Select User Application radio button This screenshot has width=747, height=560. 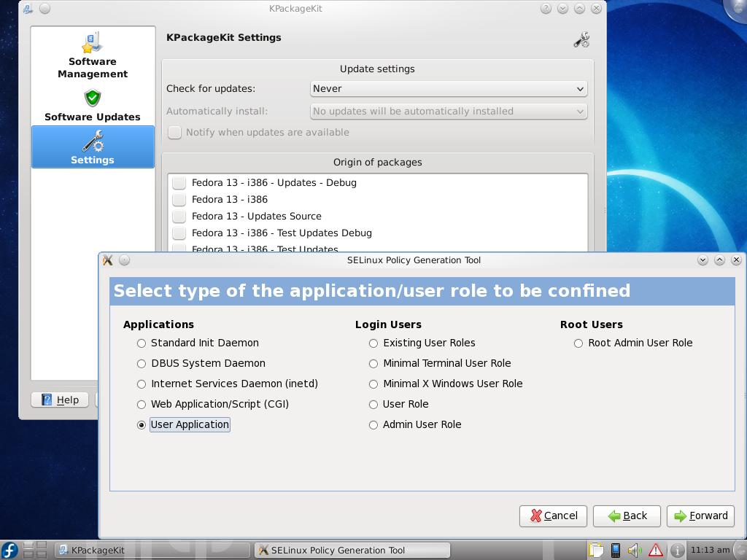click(142, 425)
